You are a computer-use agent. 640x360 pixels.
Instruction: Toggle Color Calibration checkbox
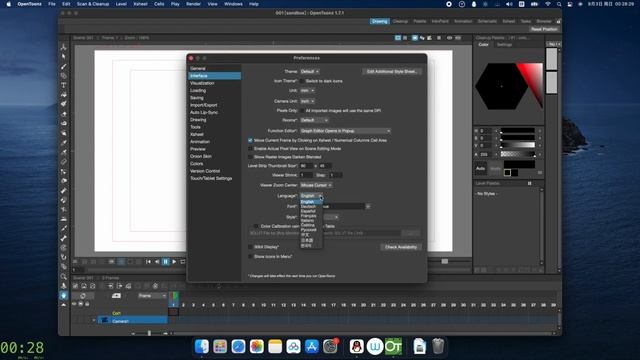click(x=256, y=226)
